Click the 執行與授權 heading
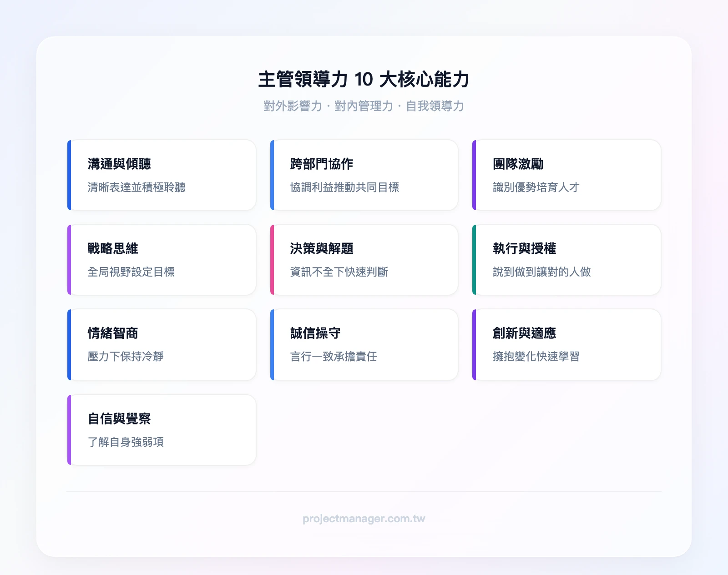Screen dimensions: 728x575 click(524, 248)
